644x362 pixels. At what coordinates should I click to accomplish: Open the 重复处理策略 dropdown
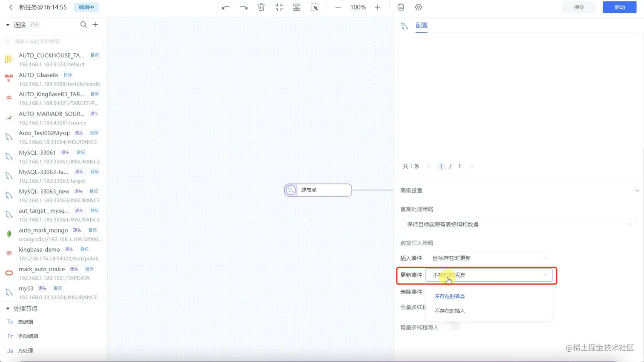point(518,224)
